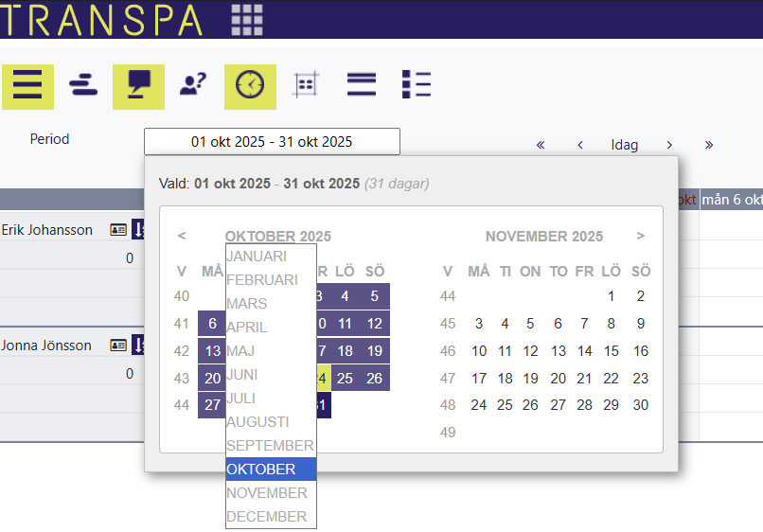Toggle the hamburger menu icon

(x=27, y=87)
